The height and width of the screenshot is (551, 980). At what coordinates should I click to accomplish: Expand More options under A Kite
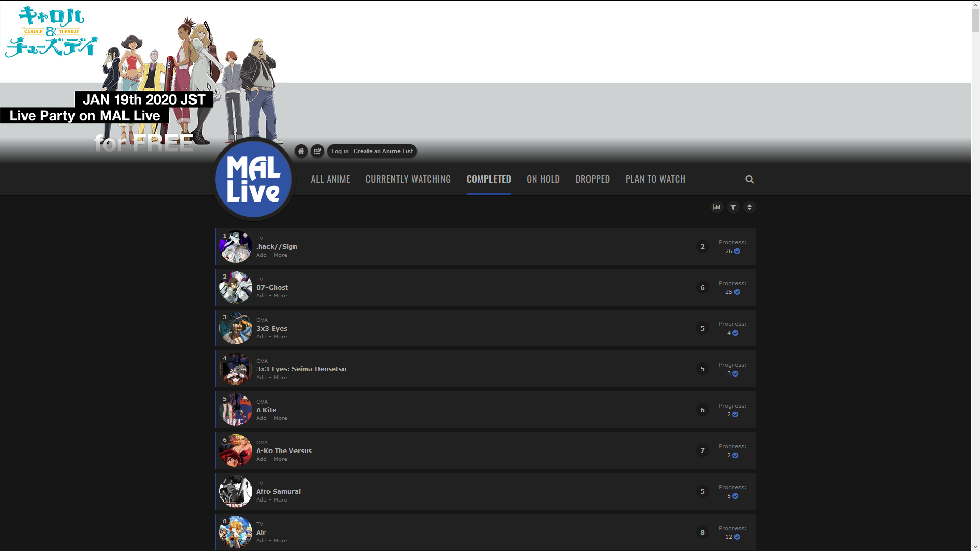(x=280, y=418)
